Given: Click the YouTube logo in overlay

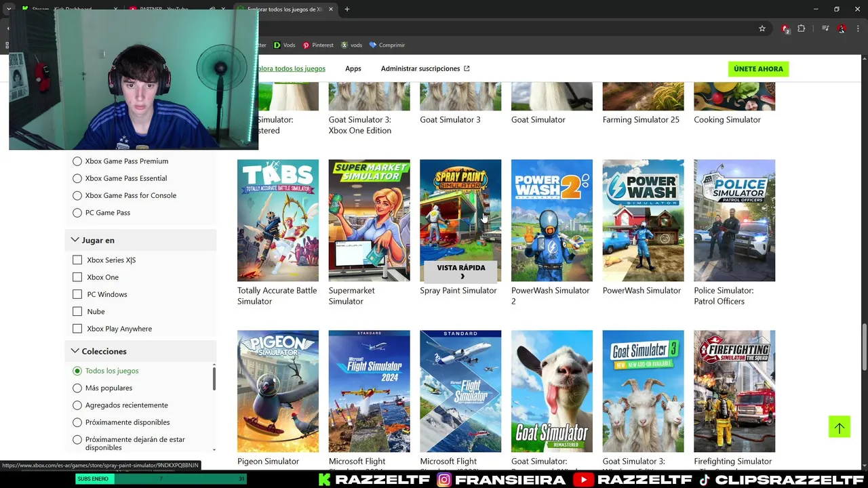Looking at the screenshot, I should pyautogui.click(x=583, y=480).
